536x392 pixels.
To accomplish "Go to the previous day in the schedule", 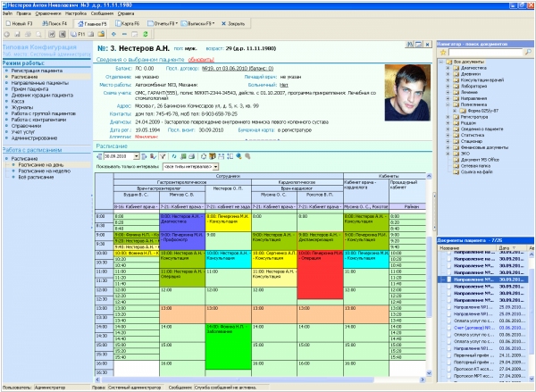I will [99, 156].
